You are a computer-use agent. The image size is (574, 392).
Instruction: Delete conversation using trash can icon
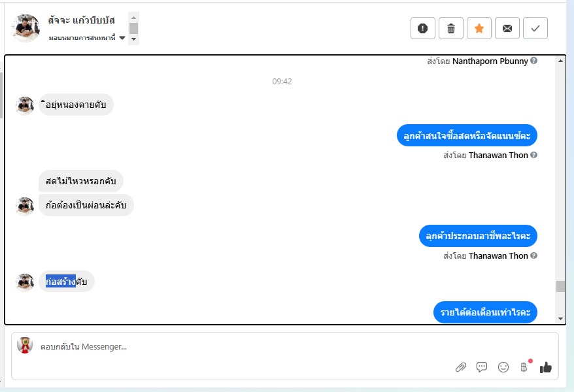tap(451, 28)
